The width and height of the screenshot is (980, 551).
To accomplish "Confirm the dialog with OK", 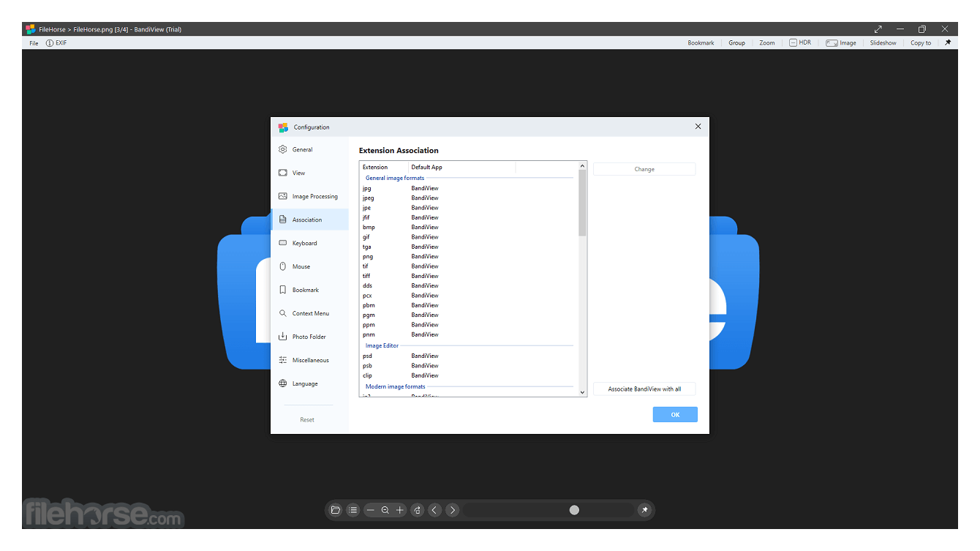I will (x=675, y=415).
